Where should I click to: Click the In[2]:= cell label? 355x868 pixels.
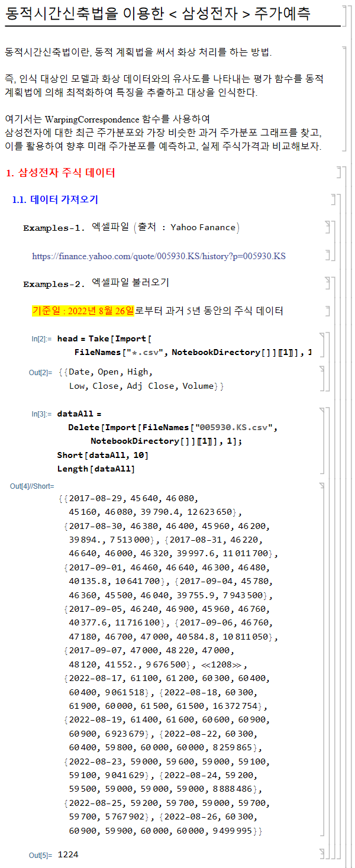[41, 339]
